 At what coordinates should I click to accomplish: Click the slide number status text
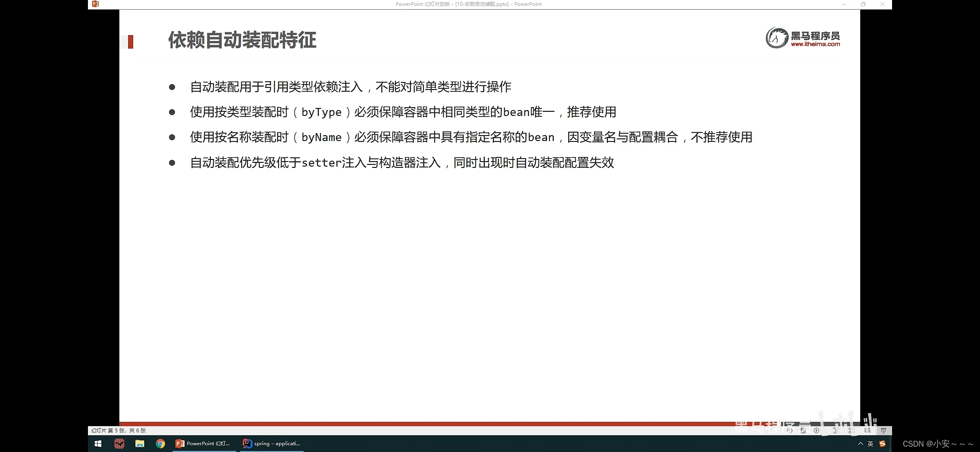tap(119, 430)
